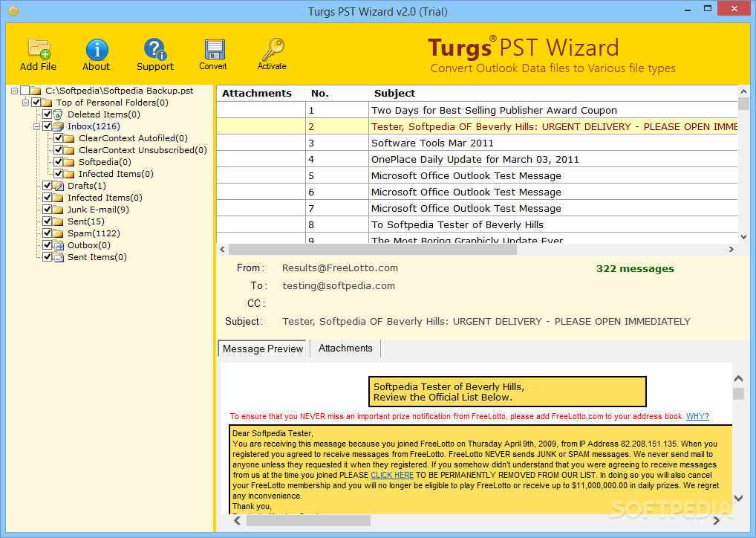Screen dimensions: 756x538
Task: Click the Spam folder icon
Action: [x=58, y=233]
